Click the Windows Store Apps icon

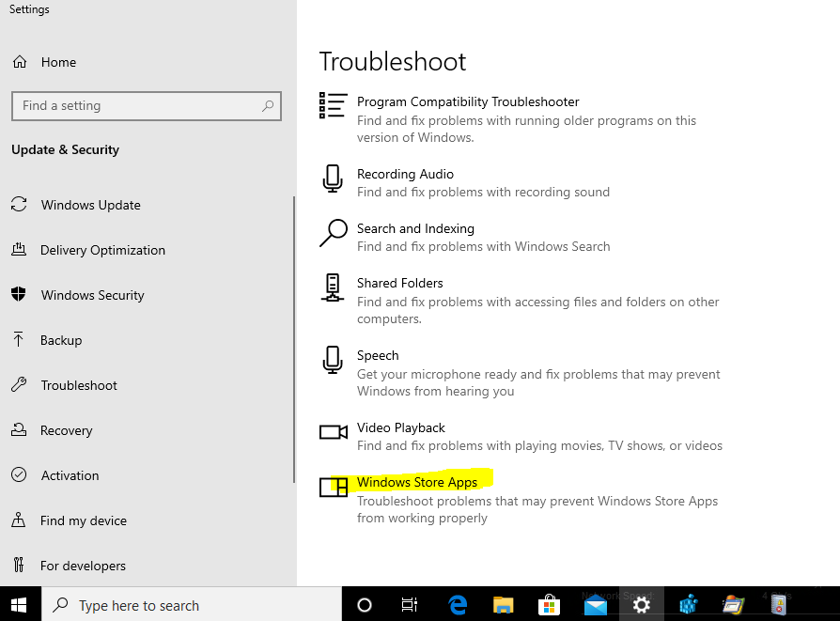point(334,487)
